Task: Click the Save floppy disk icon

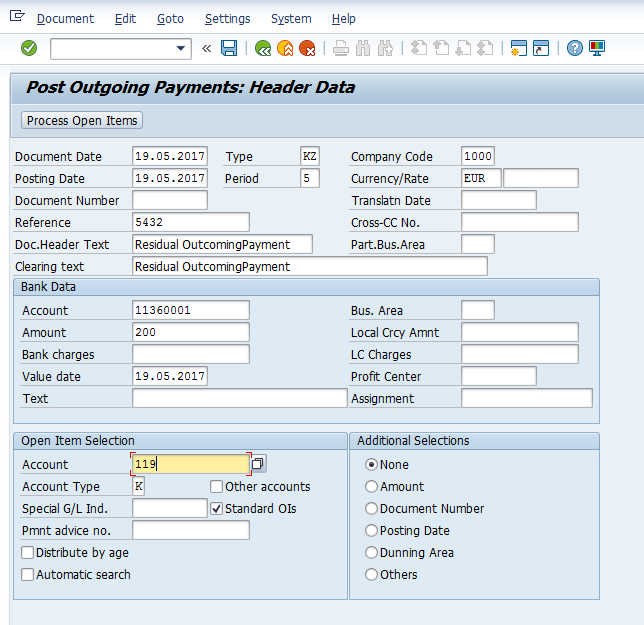Action: point(229,48)
